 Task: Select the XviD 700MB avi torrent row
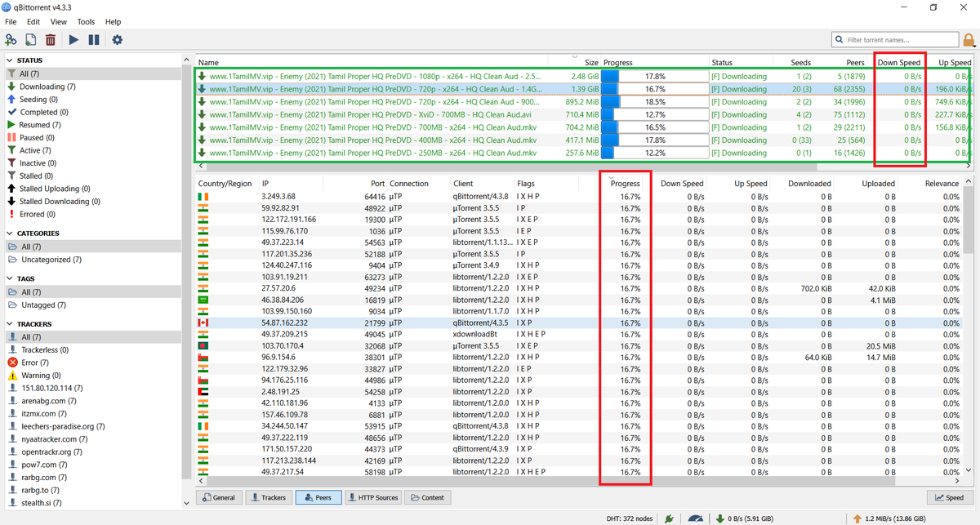coord(584,114)
